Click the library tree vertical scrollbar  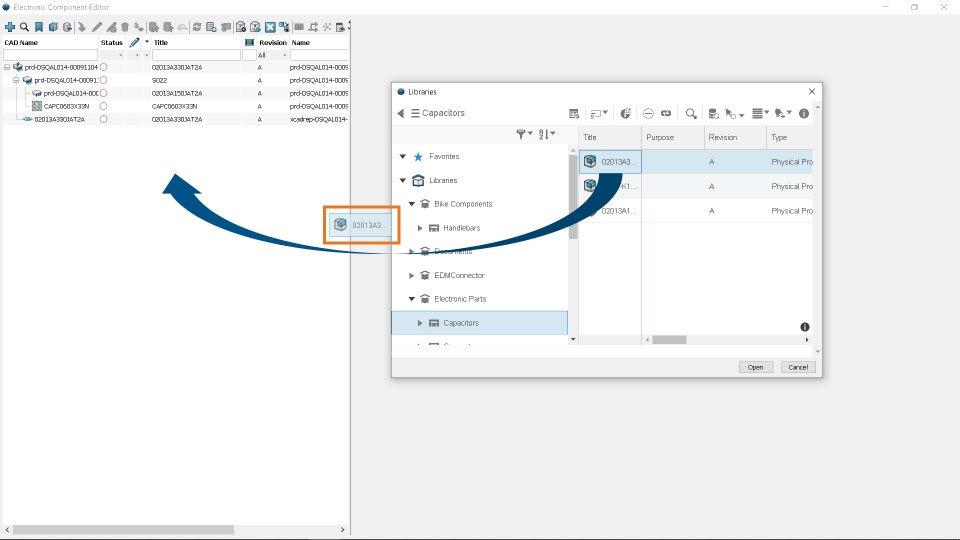[573, 196]
